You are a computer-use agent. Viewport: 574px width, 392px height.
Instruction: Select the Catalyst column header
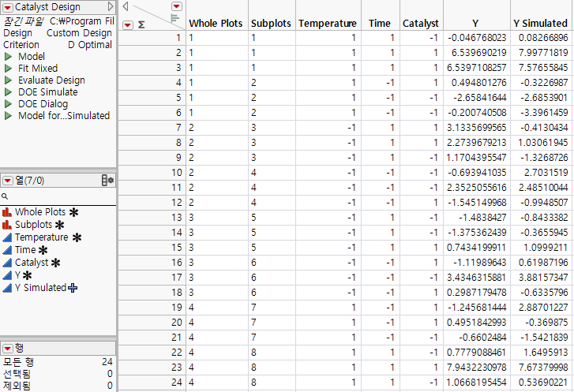coord(421,24)
